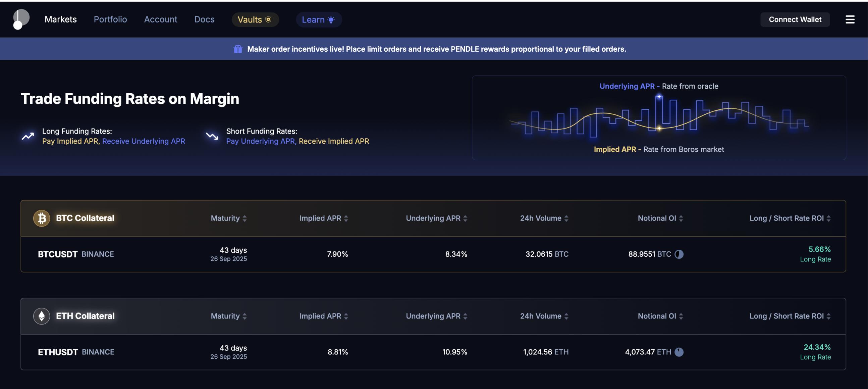Sort BTC table by Implied APR
The width and height of the screenshot is (868, 389).
[x=323, y=218]
